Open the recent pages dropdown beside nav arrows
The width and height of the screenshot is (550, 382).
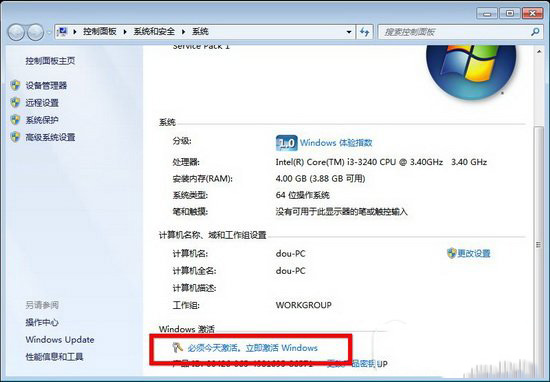(x=49, y=32)
